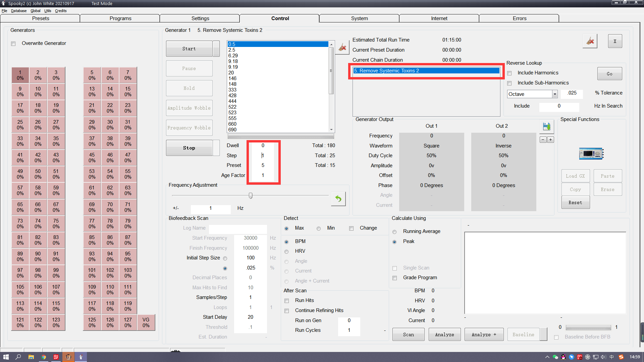
Task: Select the Running Average radio button
Action: point(394,232)
